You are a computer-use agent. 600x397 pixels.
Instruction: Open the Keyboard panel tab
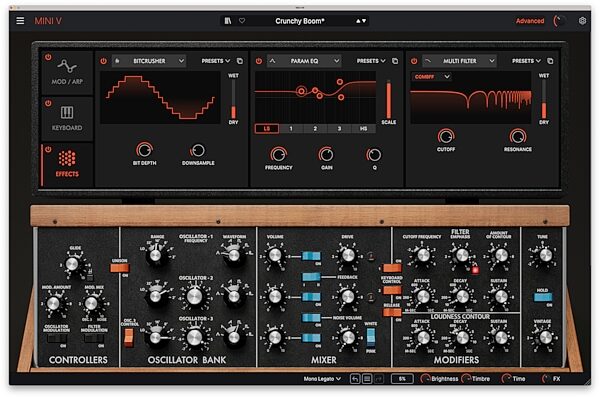pos(67,119)
